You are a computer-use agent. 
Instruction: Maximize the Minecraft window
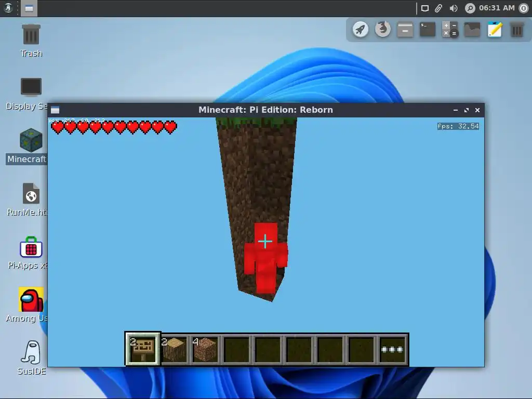coord(467,110)
